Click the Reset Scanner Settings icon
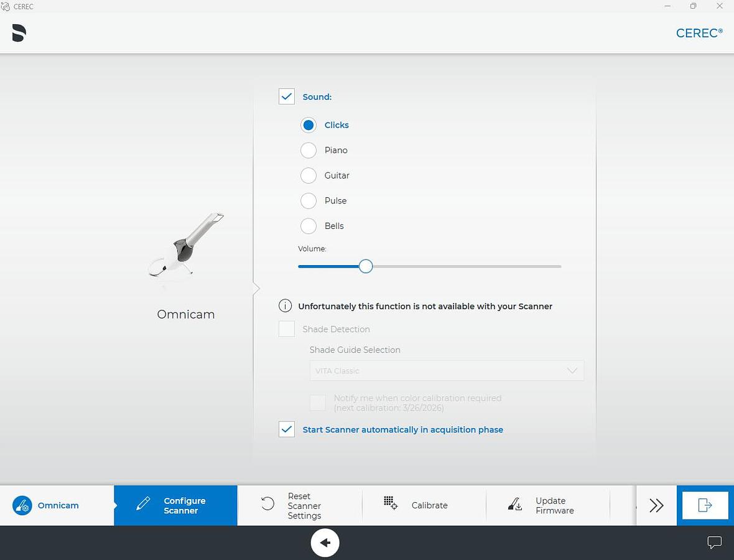The width and height of the screenshot is (734, 560). pos(267,505)
